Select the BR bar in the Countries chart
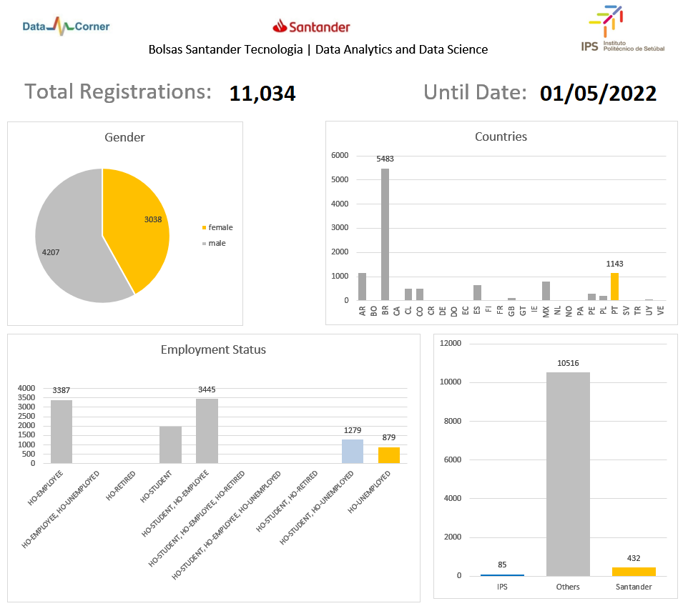The image size is (688, 616). pyautogui.click(x=385, y=236)
